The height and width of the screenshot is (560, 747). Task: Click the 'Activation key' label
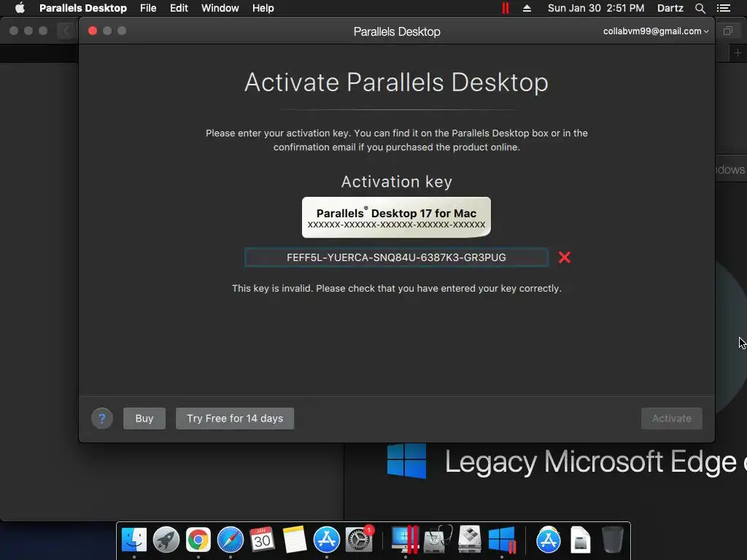coord(396,182)
